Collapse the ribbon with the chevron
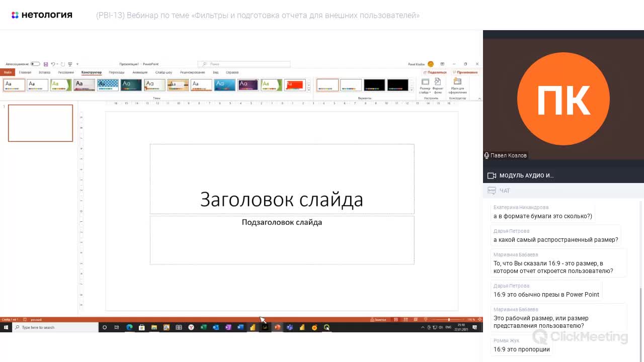644x362 pixels. tap(479, 99)
